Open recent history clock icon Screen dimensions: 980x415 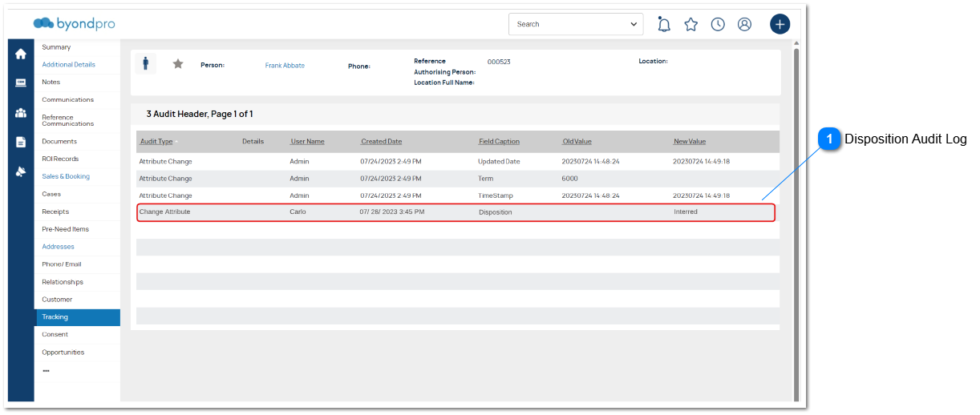[x=718, y=24]
